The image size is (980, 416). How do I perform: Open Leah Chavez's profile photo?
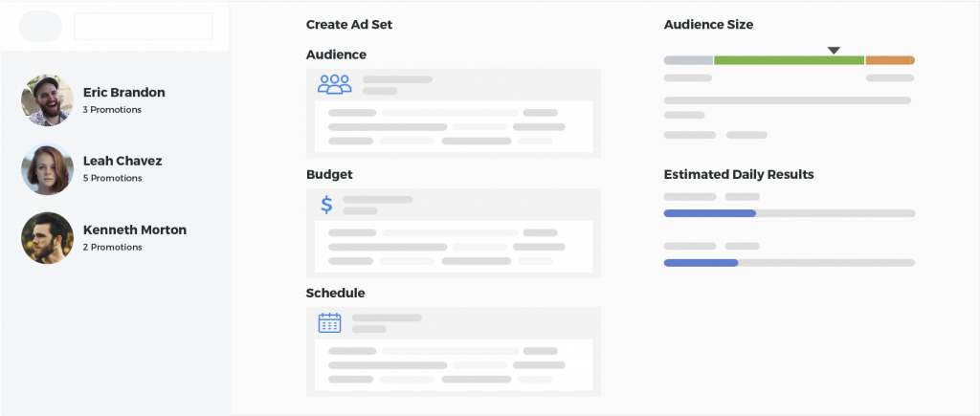click(x=48, y=169)
